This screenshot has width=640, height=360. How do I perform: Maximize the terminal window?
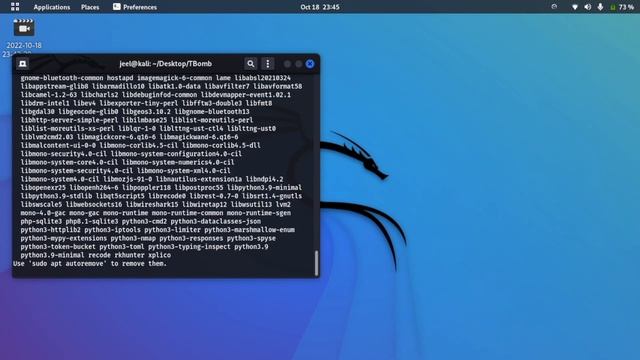[299, 64]
